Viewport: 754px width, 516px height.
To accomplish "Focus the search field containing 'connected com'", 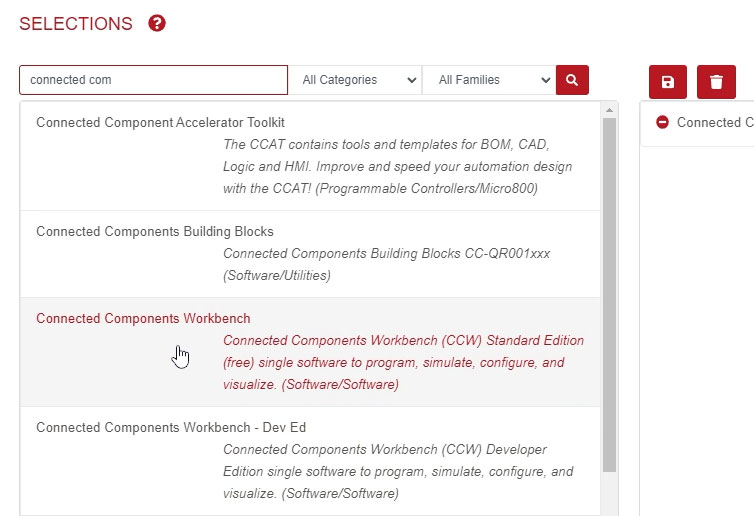I will point(153,80).
